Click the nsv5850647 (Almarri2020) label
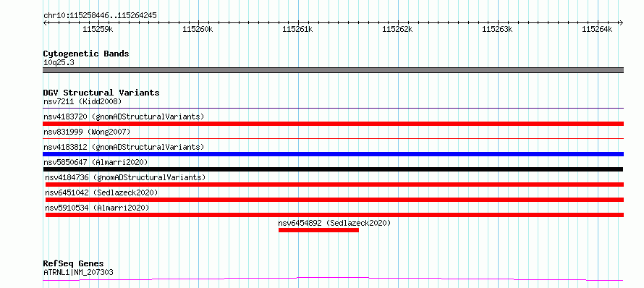Image resolution: width=644 pixels, height=288 pixels. click(x=96, y=162)
